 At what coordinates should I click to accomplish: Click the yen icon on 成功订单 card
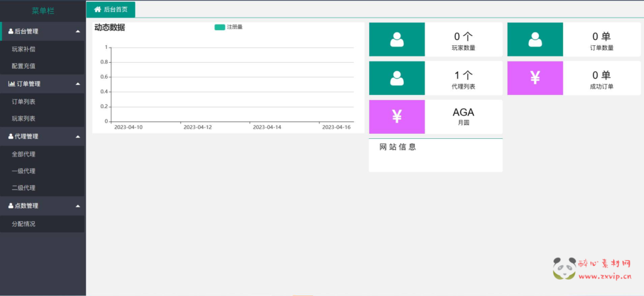535,78
